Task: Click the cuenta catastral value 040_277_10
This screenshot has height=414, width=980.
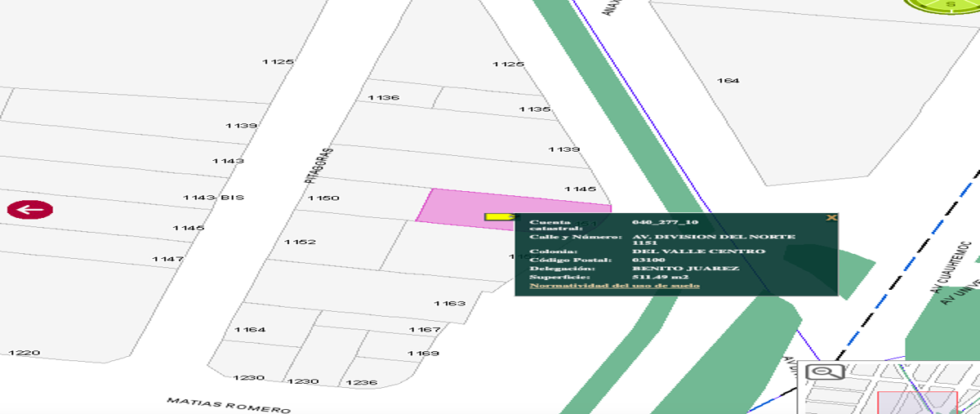Action: (666, 221)
